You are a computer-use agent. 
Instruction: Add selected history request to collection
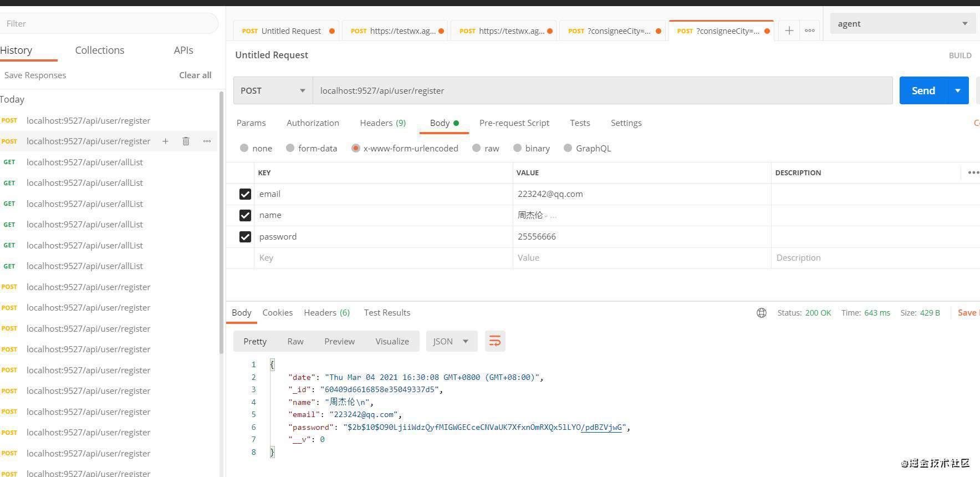click(x=165, y=141)
